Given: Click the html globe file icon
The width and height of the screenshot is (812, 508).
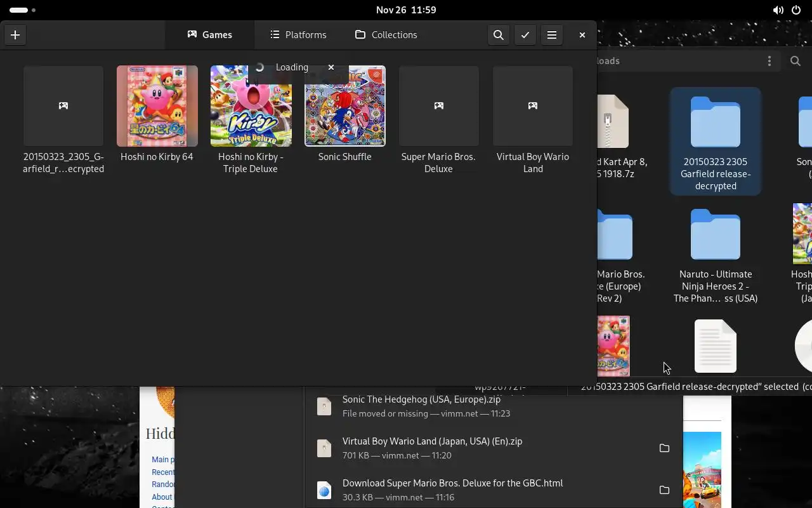Looking at the screenshot, I should coord(324,490).
